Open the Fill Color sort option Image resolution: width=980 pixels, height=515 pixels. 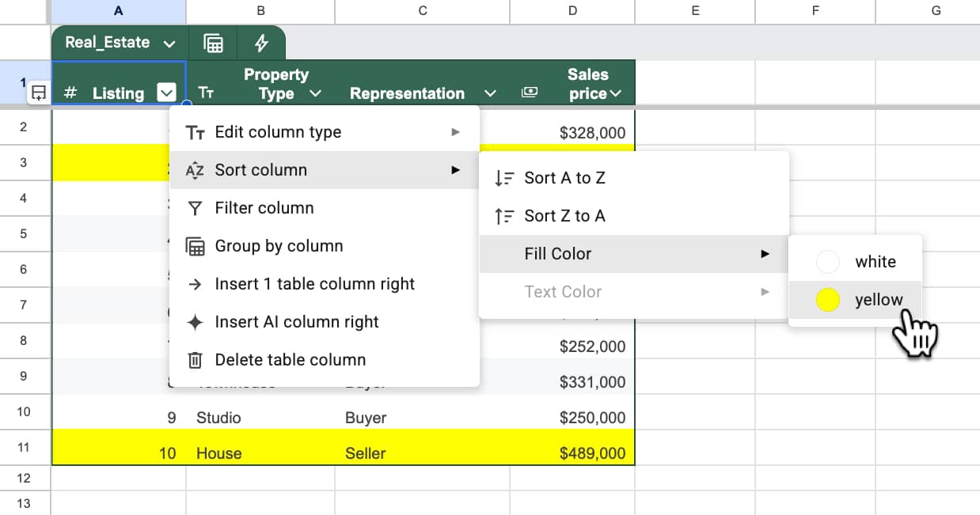pos(634,254)
